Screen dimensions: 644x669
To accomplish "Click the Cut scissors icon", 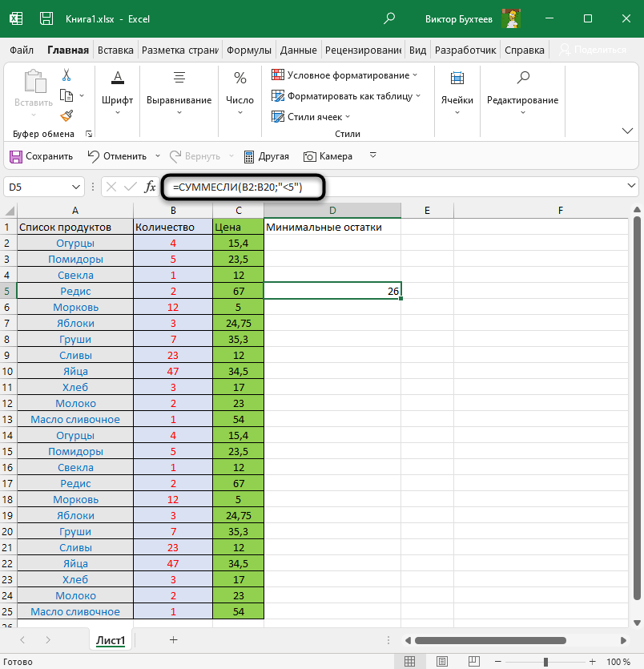I will click(x=66, y=76).
